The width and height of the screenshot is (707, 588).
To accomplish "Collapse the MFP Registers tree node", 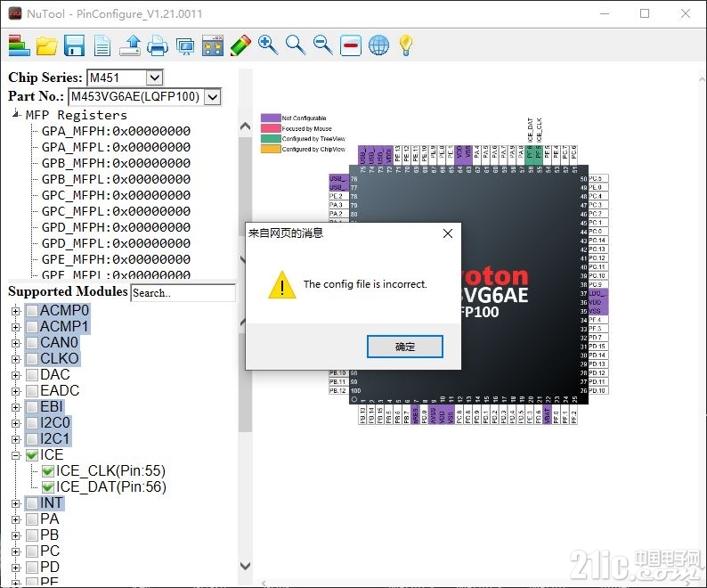I will coord(16,115).
